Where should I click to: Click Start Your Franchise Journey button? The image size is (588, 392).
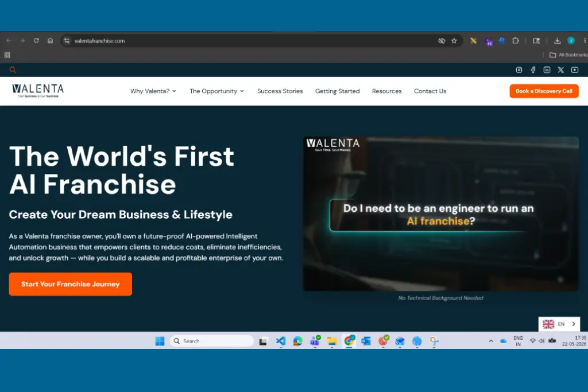coord(71,284)
